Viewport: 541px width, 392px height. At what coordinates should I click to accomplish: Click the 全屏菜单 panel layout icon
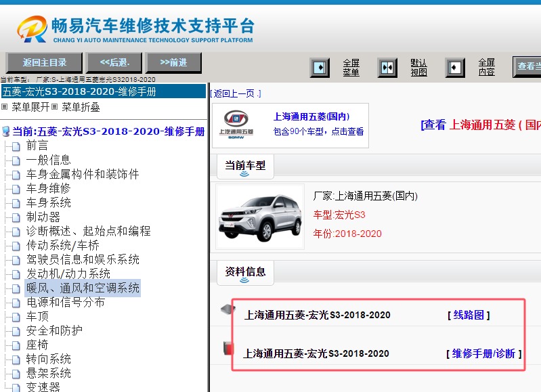point(320,67)
